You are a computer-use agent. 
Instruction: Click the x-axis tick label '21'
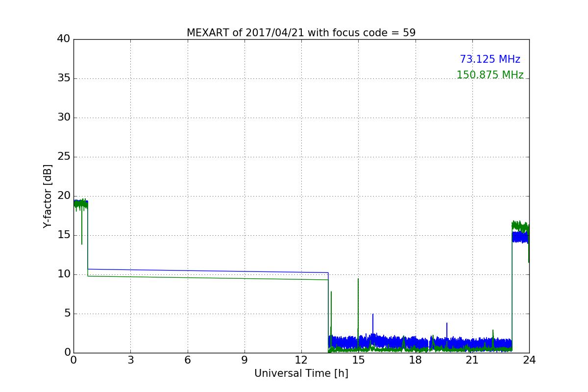[472, 360]
